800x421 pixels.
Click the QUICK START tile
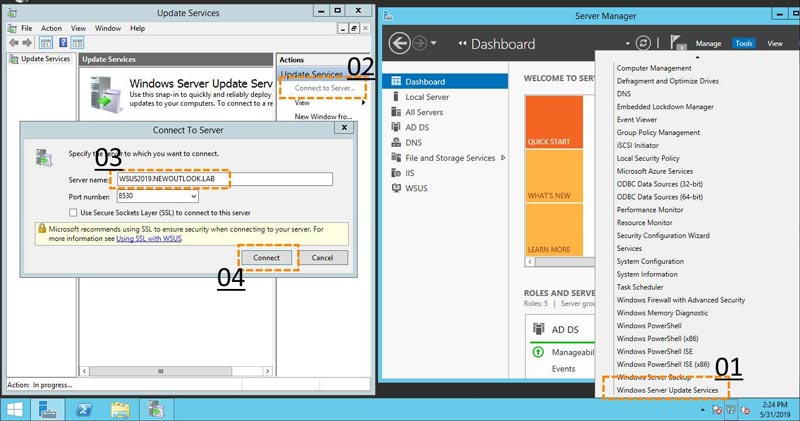coord(554,122)
